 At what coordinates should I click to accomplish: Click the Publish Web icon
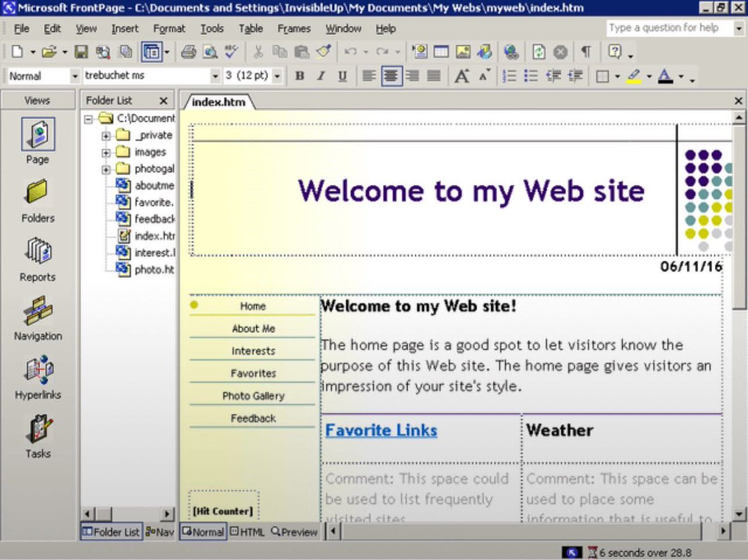pos(125,52)
